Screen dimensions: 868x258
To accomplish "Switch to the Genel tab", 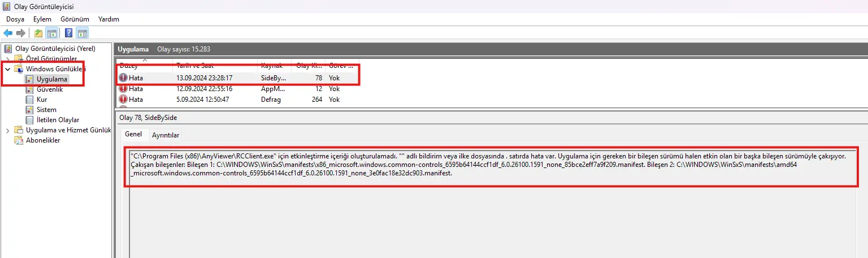I will (133, 135).
